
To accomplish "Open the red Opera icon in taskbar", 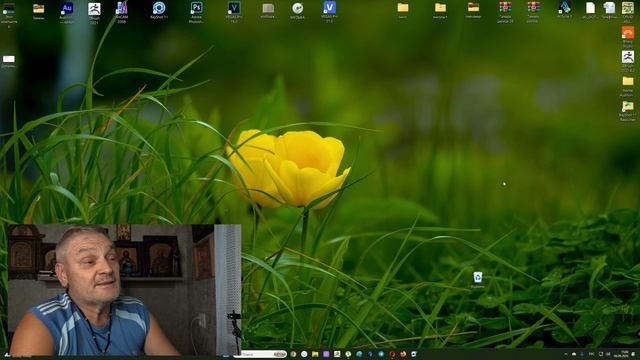I will [x=392, y=354].
